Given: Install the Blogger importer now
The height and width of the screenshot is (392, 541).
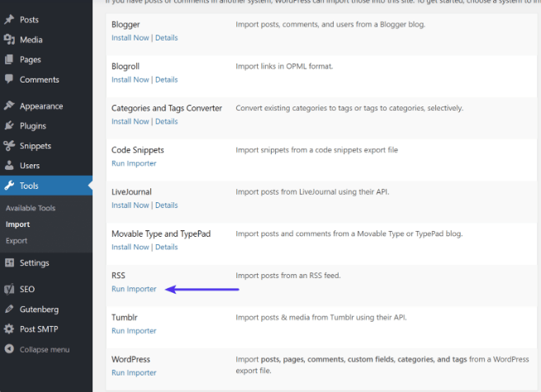Looking at the screenshot, I should (130, 38).
